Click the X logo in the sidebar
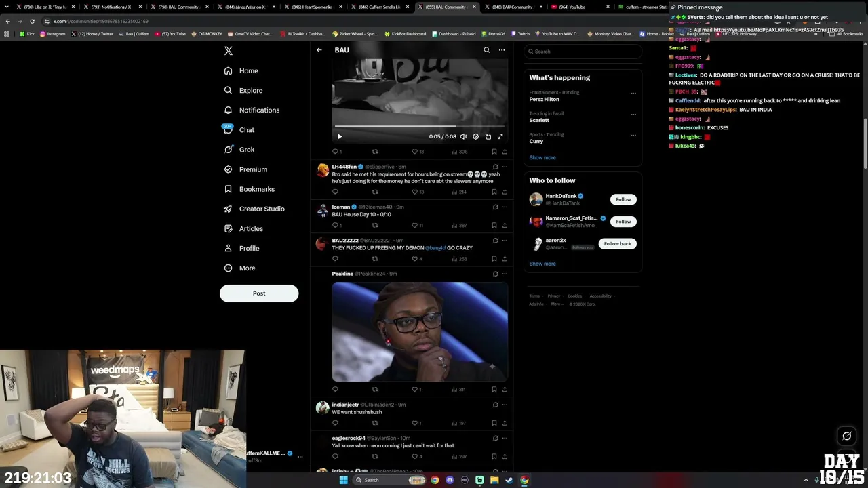 pos(229,51)
